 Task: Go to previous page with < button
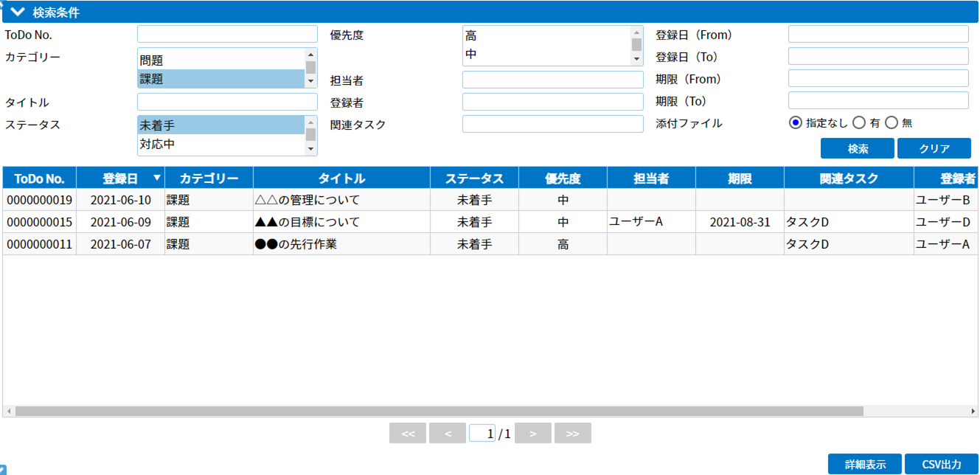[448, 434]
